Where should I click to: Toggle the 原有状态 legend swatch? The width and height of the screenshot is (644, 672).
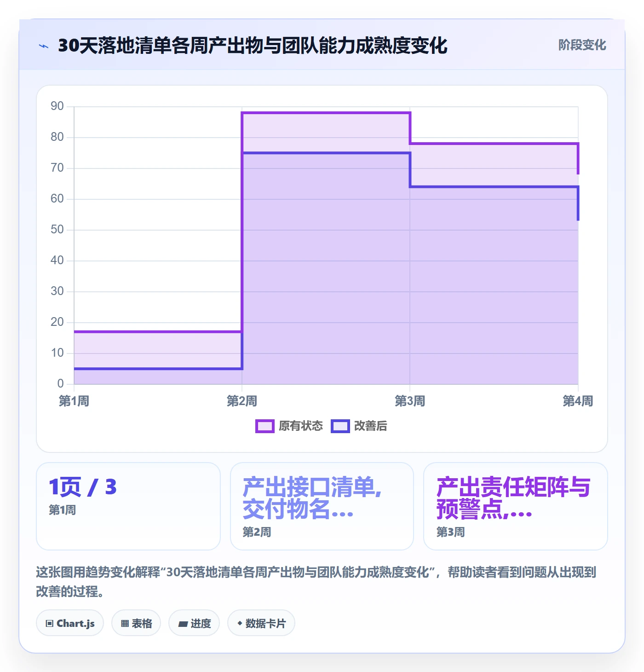click(264, 426)
